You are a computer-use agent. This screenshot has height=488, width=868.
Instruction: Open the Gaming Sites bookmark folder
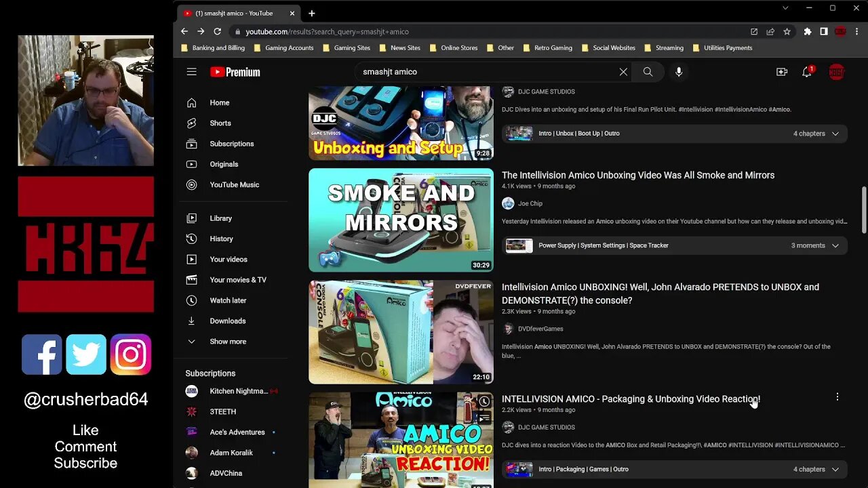point(347,48)
